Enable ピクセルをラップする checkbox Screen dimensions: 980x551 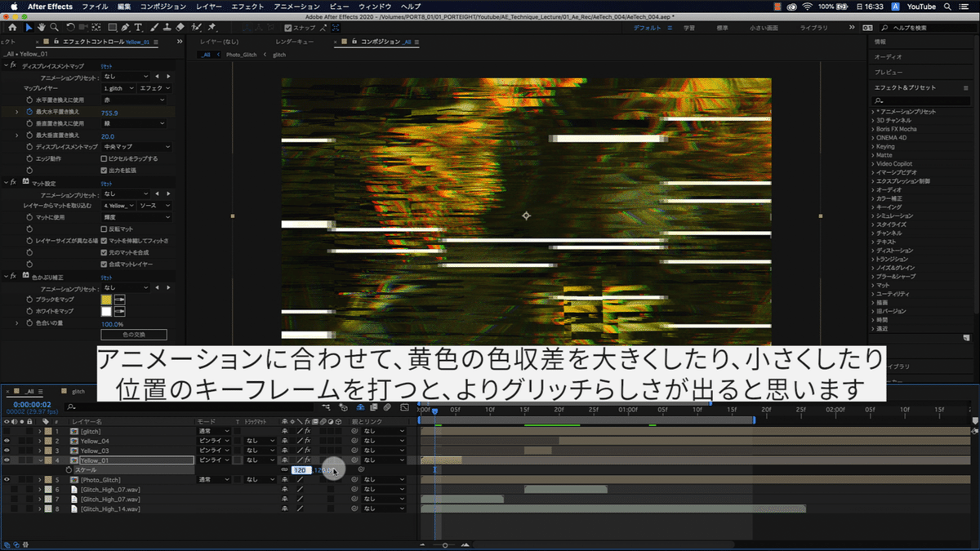(x=104, y=158)
